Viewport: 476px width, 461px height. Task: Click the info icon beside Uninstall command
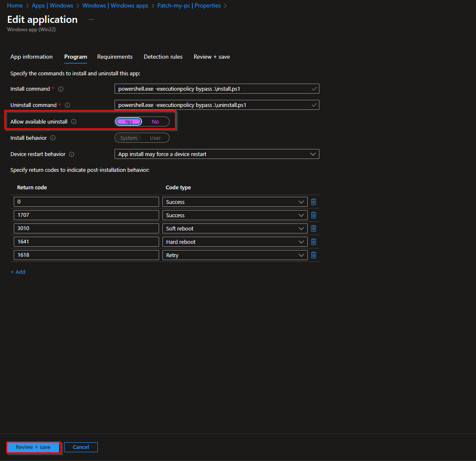[x=67, y=105]
